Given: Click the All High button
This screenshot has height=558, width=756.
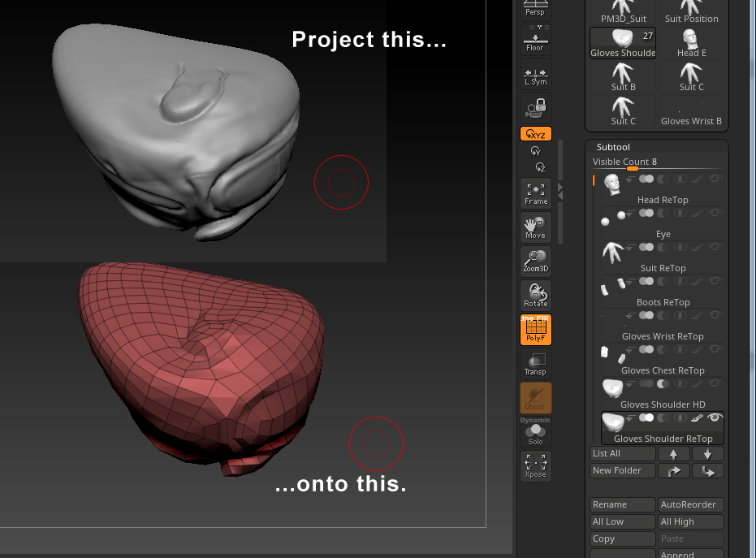Looking at the screenshot, I should [691, 521].
